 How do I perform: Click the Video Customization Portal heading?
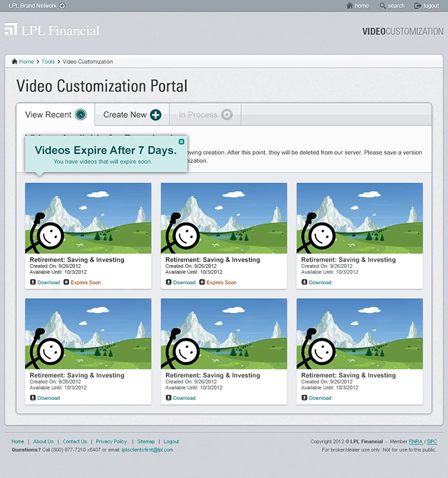(102, 86)
